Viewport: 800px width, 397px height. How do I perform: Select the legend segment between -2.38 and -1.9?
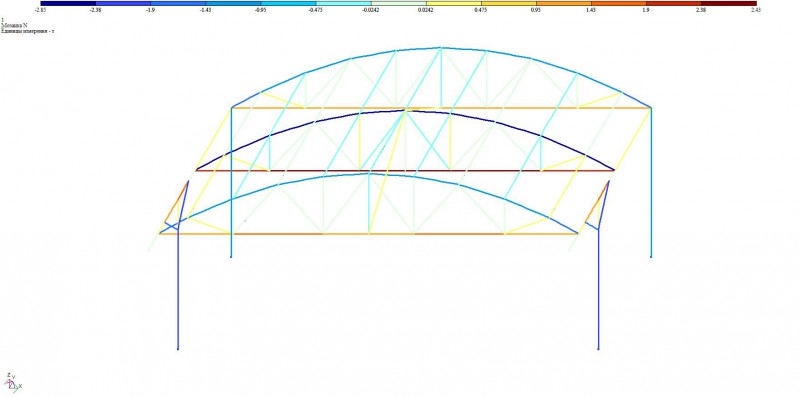pos(123,3)
